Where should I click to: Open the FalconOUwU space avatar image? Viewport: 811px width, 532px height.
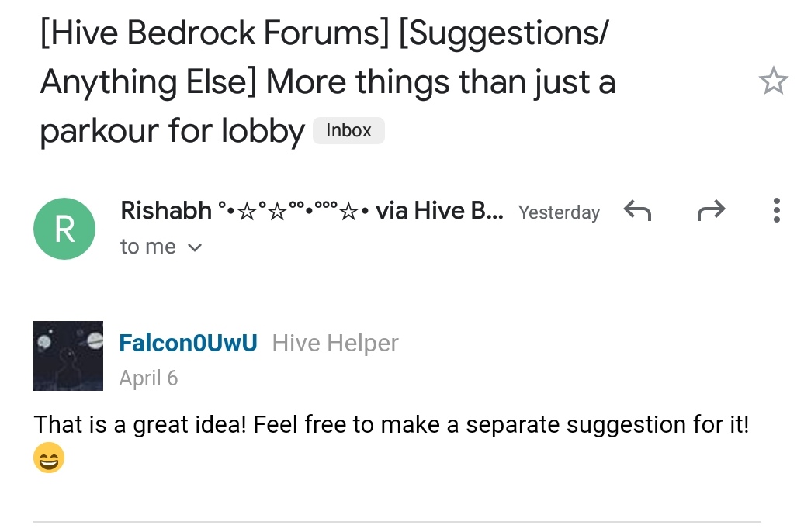[x=68, y=356]
